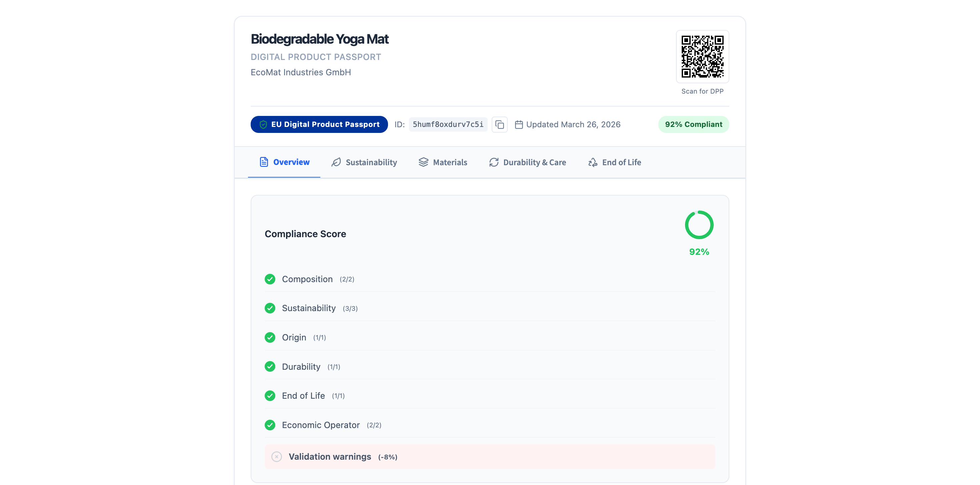Switch to the Sustainability tab

tap(364, 162)
